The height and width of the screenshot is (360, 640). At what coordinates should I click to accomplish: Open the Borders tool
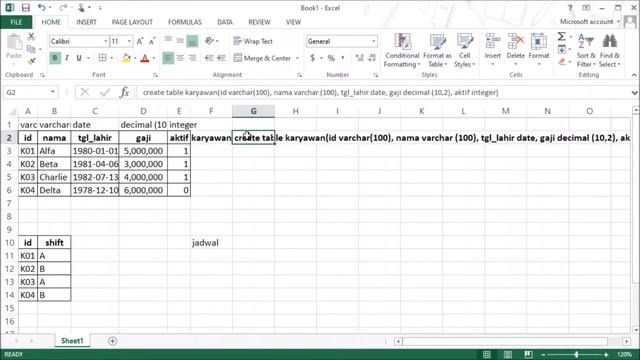102,58
